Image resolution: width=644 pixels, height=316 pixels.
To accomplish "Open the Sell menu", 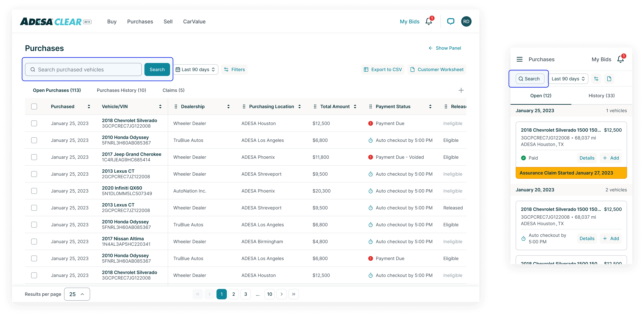I will coord(168,22).
